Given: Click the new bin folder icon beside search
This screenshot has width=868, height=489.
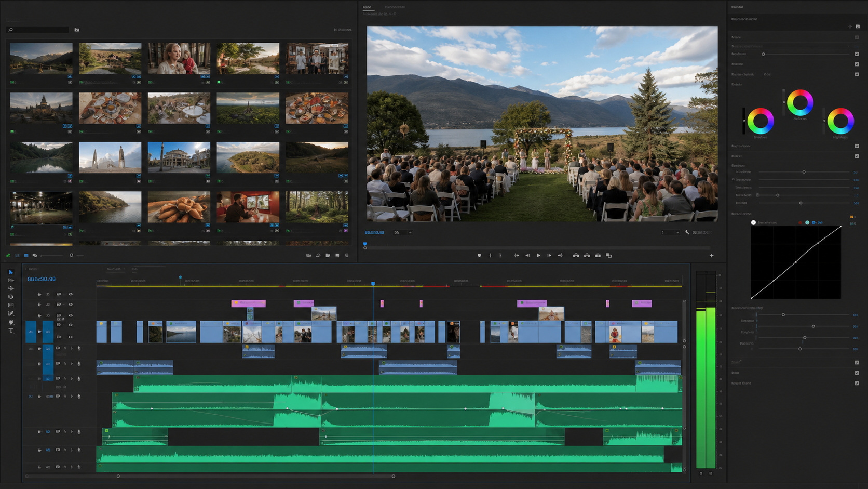Looking at the screenshot, I should click(77, 30).
